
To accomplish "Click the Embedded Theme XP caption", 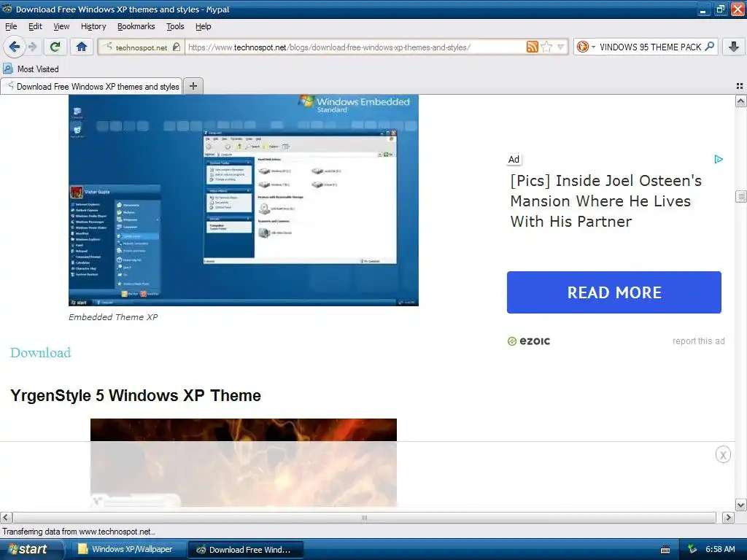I will (113, 317).
